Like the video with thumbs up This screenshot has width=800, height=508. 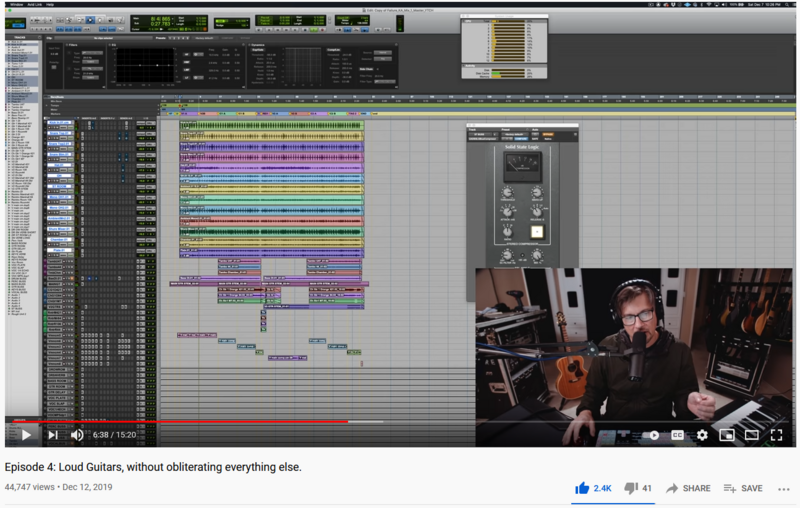593,488
